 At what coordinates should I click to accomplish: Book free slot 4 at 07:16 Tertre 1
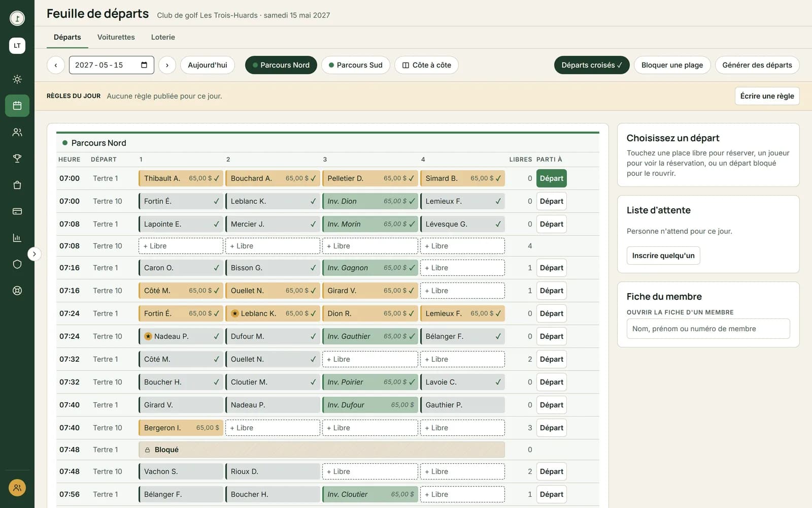[462, 268]
